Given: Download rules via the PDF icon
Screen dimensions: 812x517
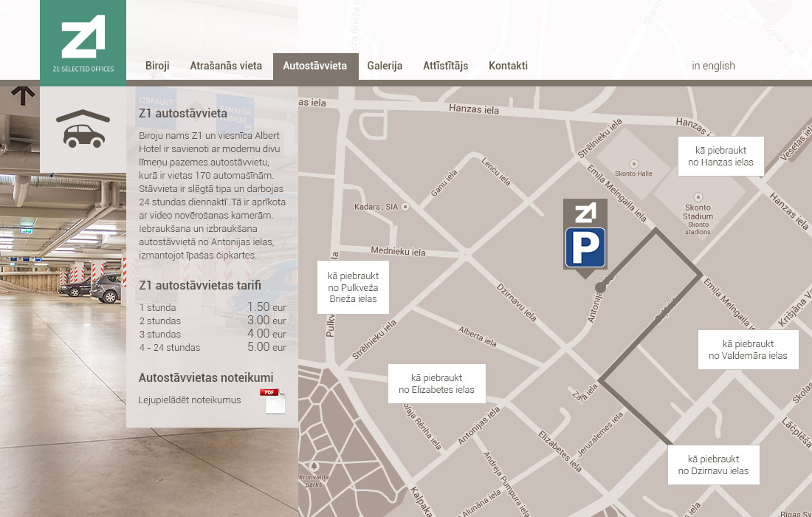Looking at the screenshot, I should 272,400.
